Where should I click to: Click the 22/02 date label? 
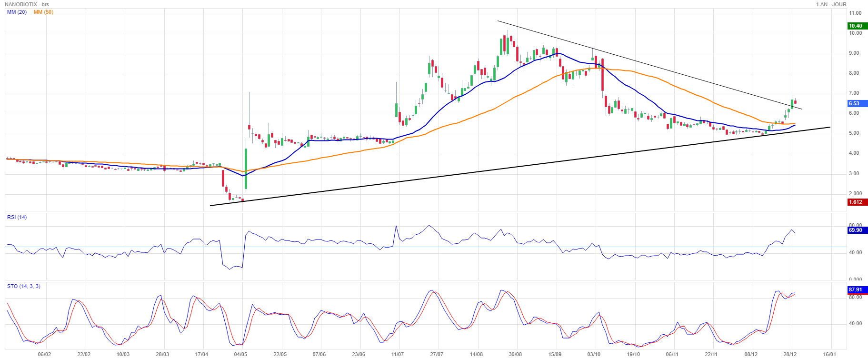click(x=84, y=354)
